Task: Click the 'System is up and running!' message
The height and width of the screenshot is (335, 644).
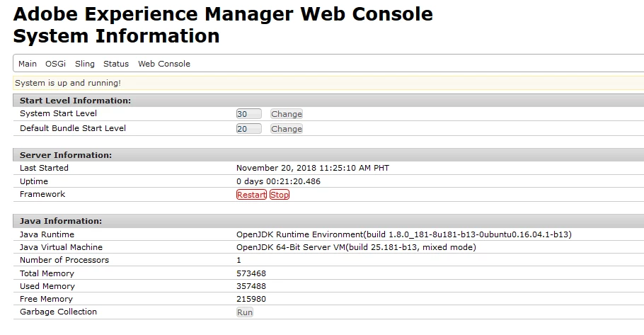Action: [x=68, y=83]
